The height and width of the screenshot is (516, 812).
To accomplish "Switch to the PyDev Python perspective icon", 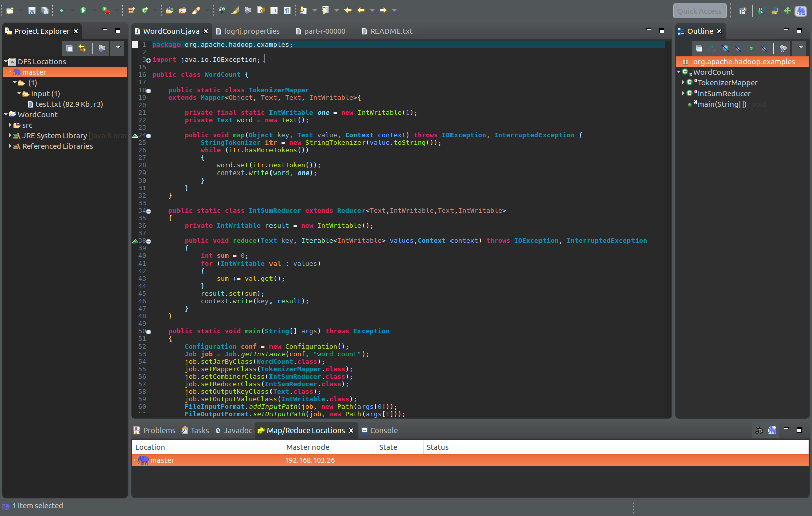I will coord(775,10).
